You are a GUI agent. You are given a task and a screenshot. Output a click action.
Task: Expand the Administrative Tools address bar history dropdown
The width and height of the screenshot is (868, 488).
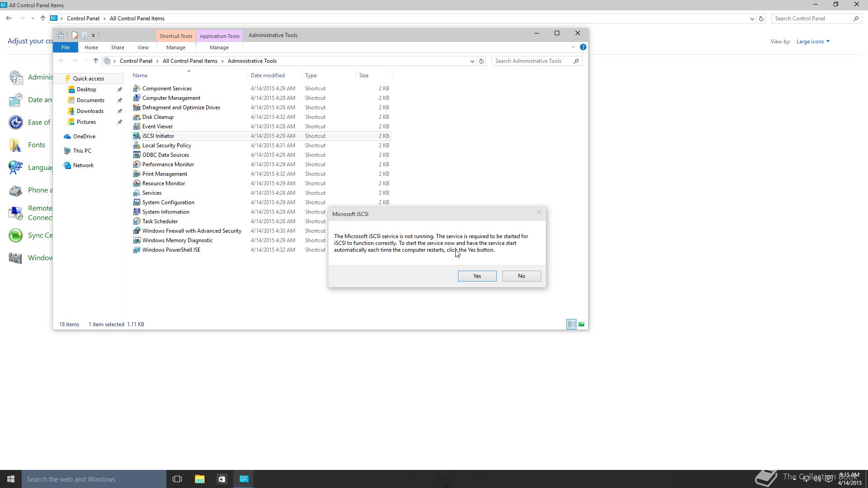click(x=472, y=61)
